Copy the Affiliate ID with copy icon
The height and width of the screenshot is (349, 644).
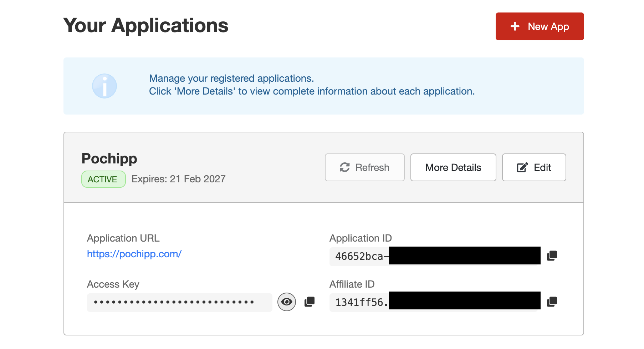click(x=552, y=302)
